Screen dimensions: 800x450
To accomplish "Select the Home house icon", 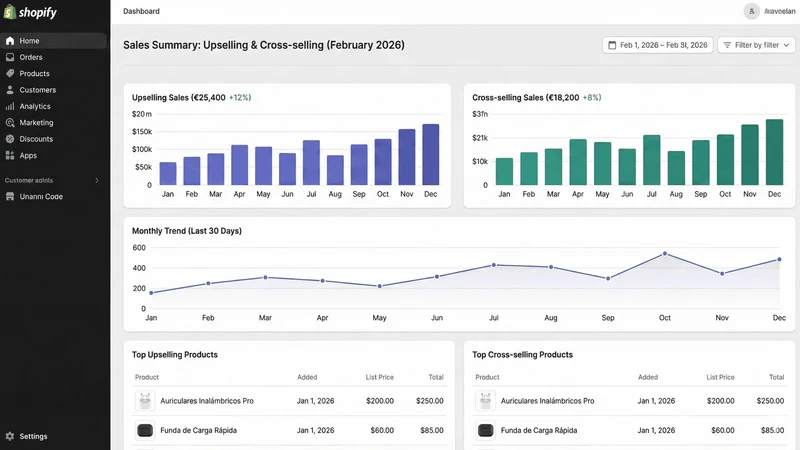I will 10,41.
